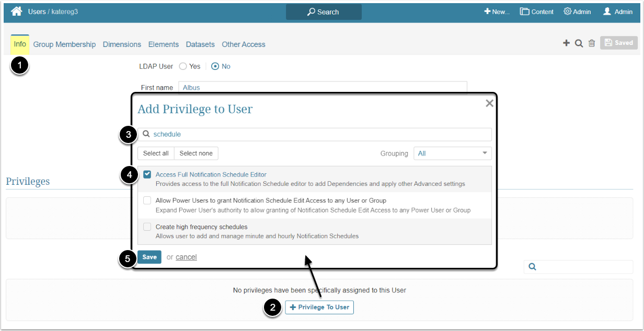Open the New... plus menu

pyautogui.click(x=497, y=11)
